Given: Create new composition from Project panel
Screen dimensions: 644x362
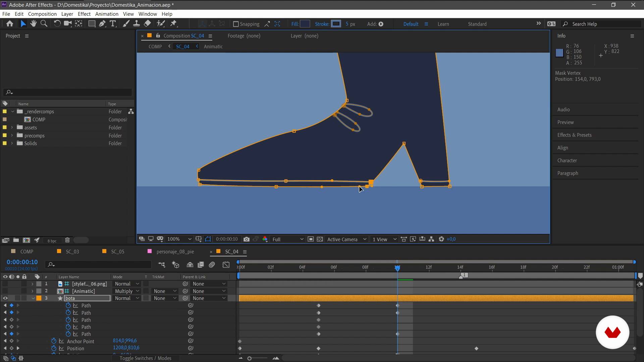Looking at the screenshot, I should 26,240.
